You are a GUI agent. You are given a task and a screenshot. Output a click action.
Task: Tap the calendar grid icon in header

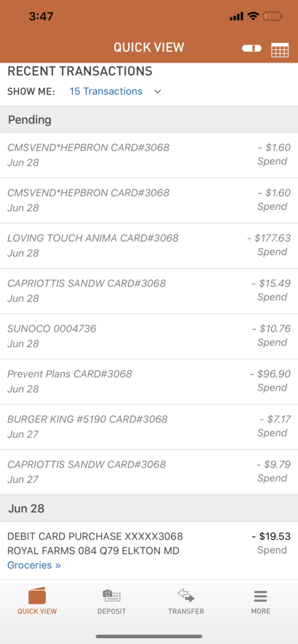(279, 50)
